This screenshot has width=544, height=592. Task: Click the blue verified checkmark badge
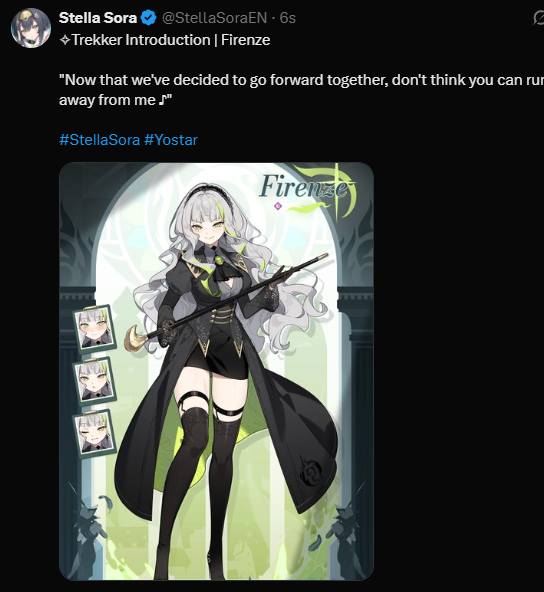148,18
